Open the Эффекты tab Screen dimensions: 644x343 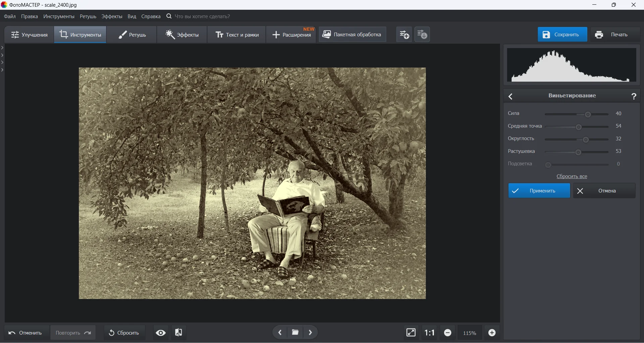(182, 35)
